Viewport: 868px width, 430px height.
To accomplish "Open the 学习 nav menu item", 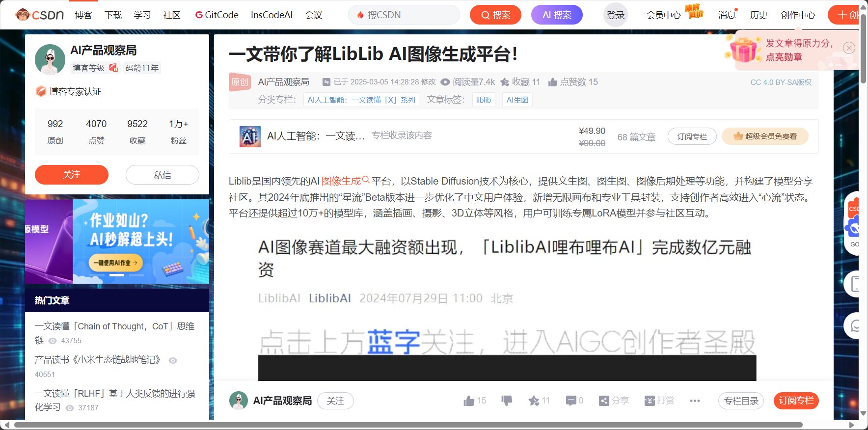I will click(x=142, y=15).
